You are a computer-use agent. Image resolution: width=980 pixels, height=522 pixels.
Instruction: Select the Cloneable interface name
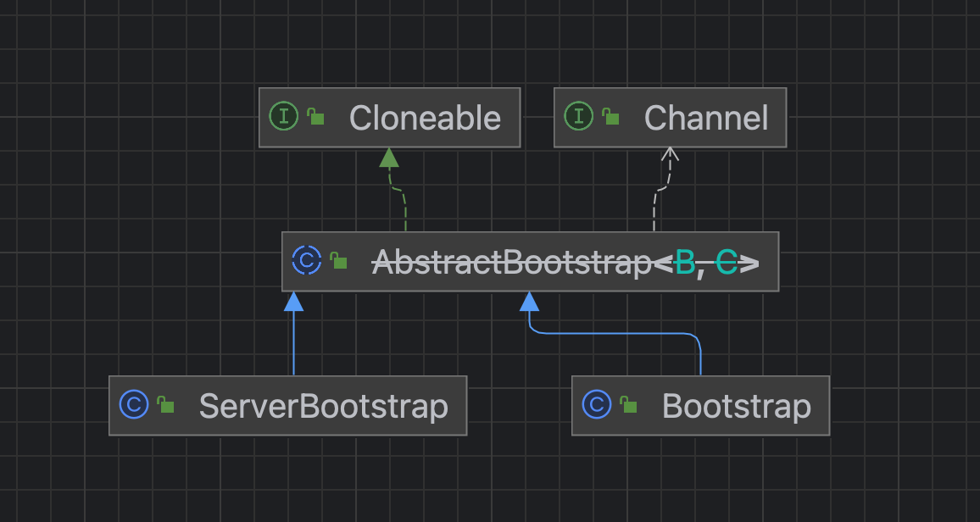(x=425, y=118)
